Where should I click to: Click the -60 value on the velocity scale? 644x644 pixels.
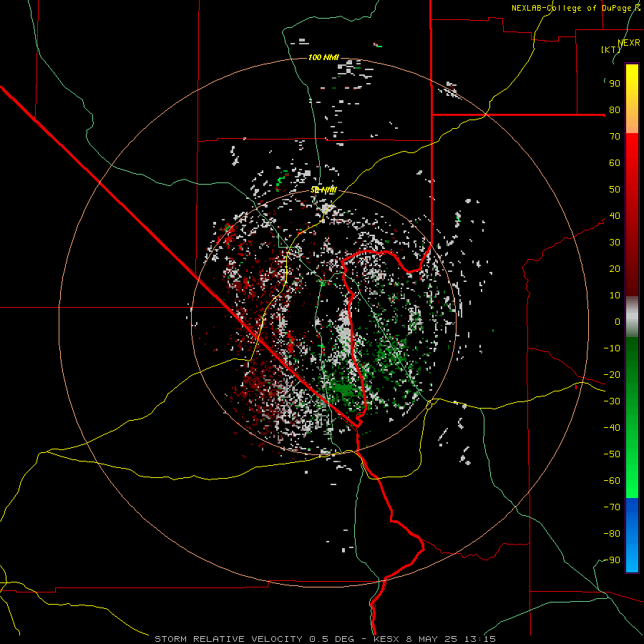coord(612,481)
